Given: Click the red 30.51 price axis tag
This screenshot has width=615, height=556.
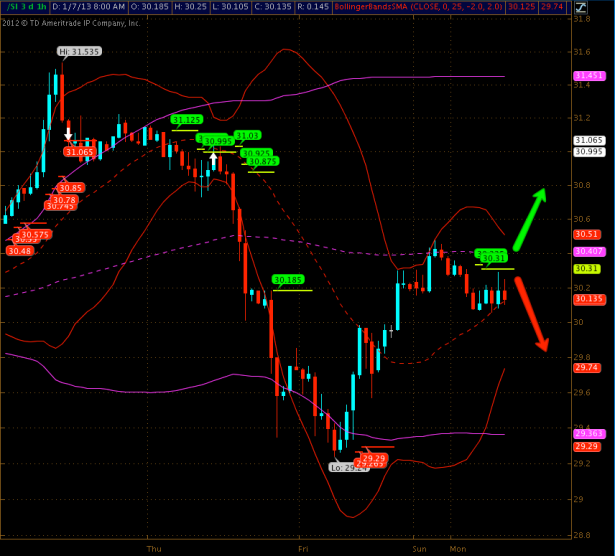Looking at the screenshot, I should (x=585, y=234).
